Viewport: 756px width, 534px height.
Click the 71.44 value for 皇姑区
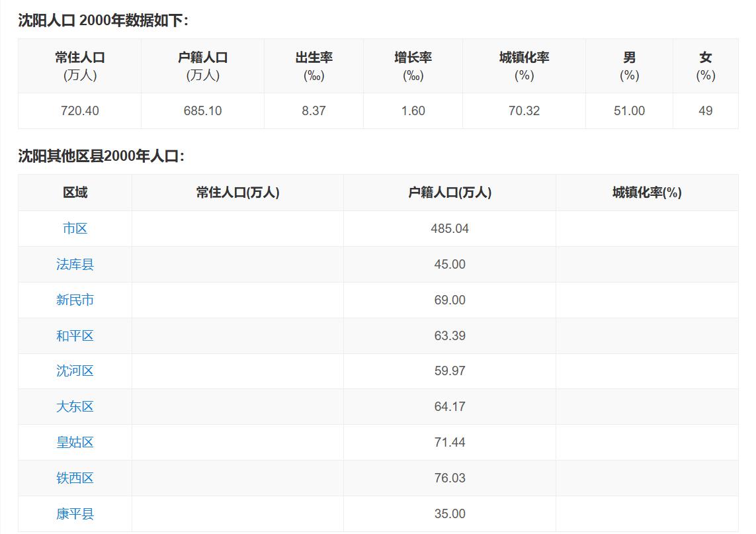[450, 442]
